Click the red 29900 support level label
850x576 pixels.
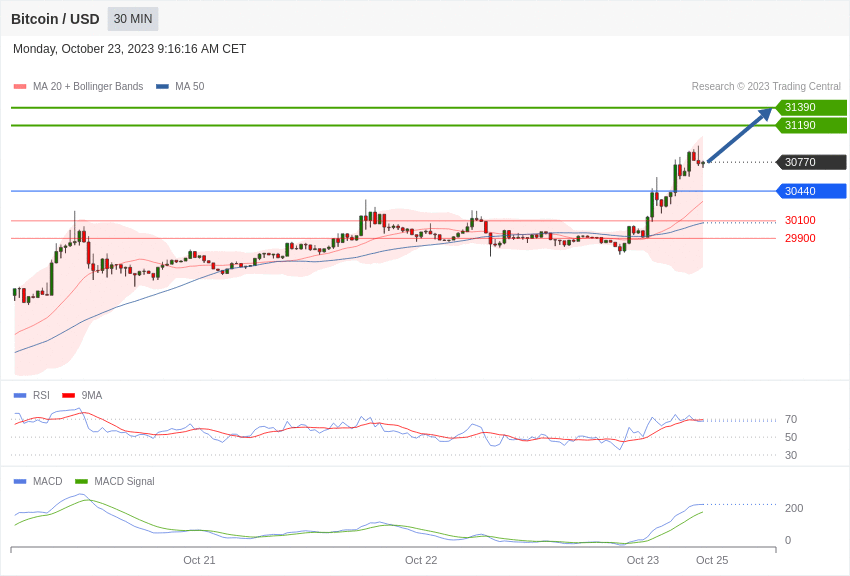pos(800,238)
